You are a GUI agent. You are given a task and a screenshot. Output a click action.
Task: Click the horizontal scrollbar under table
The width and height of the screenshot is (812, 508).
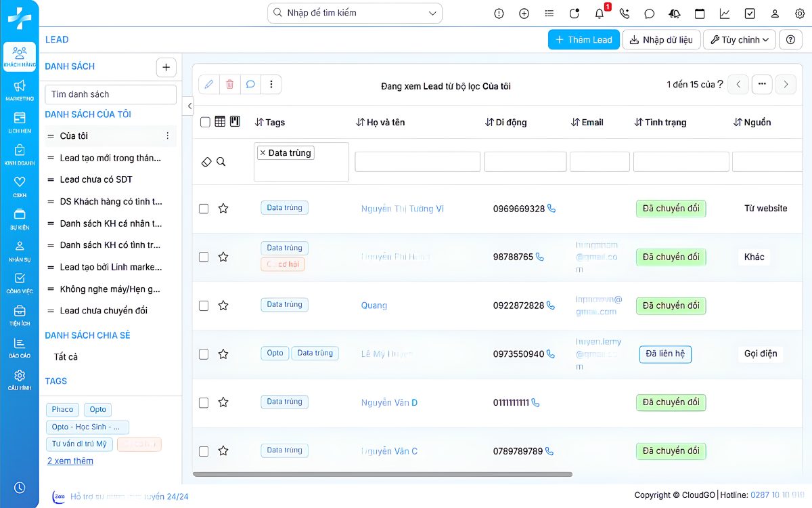[383, 474]
